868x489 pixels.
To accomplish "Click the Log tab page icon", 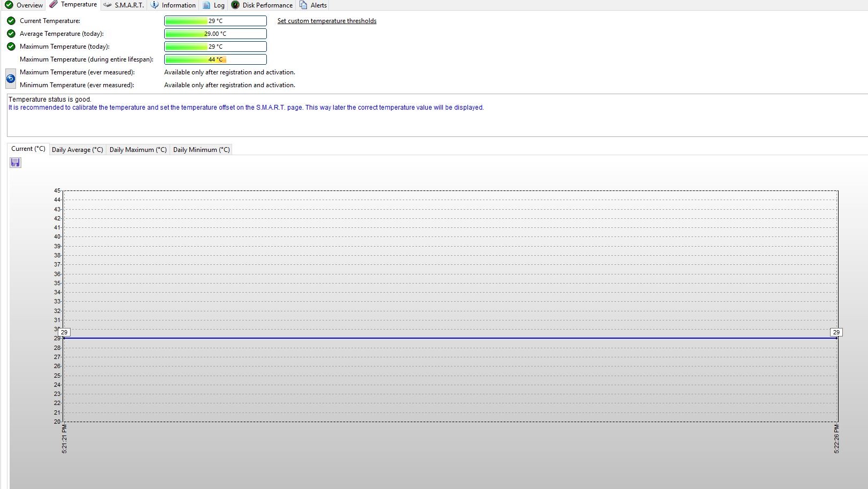I will click(x=206, y=5).
